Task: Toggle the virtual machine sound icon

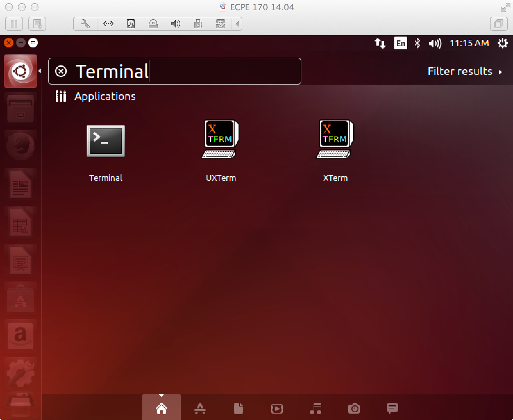Action: click(175, 24)
